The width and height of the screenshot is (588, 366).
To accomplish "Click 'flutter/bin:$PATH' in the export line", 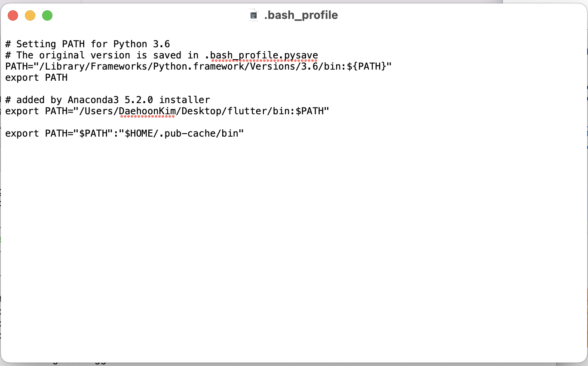I will [278, 111].
